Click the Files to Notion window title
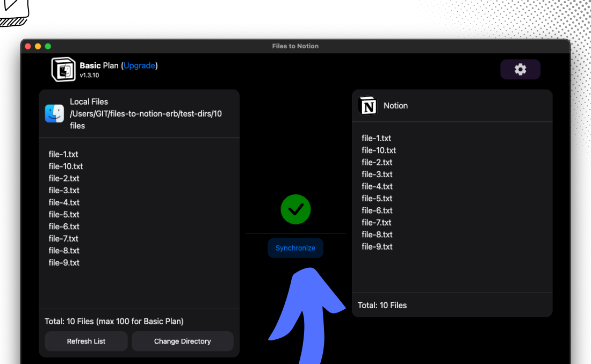The image size is (591, 364). [x=295, y=46]
